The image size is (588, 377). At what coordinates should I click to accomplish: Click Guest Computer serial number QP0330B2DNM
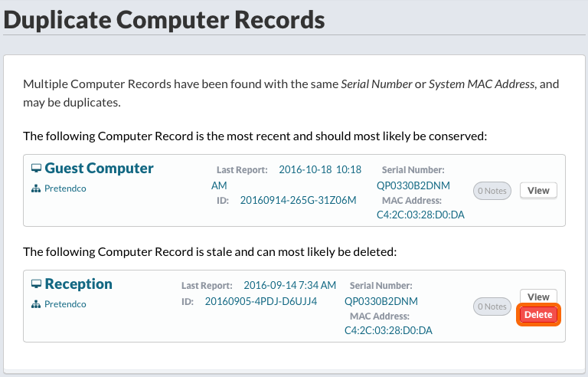(x=413, y=185)
